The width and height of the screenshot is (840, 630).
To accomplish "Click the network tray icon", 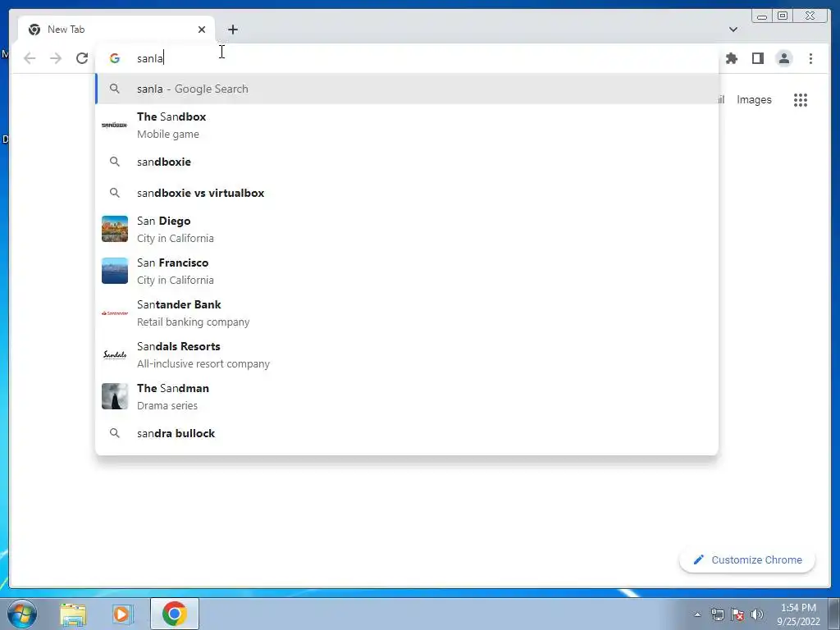I will click(x=717, y=614).
